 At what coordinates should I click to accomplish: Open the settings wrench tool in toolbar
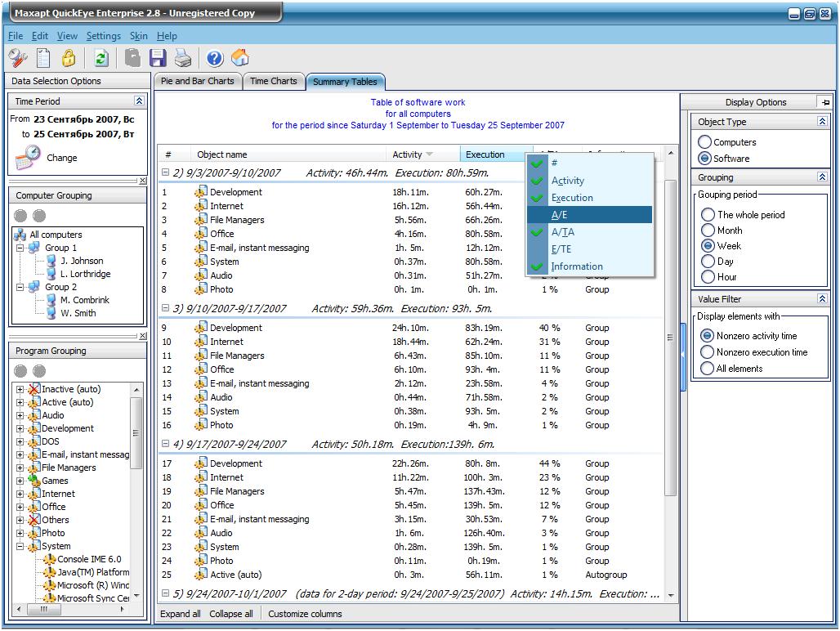pyautogui.click(x=18, y=58)
